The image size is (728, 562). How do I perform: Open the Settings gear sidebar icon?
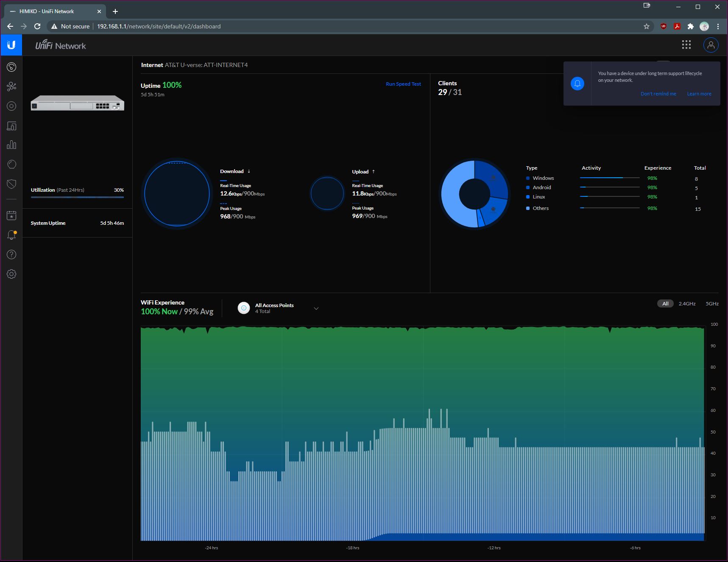(x=11, y=274)
